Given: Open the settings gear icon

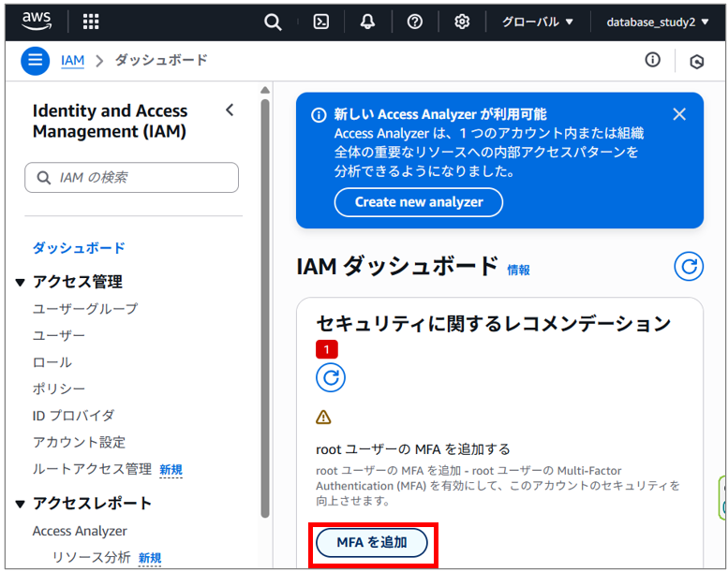Looking at the screenshot, I should tap(462, 22).
